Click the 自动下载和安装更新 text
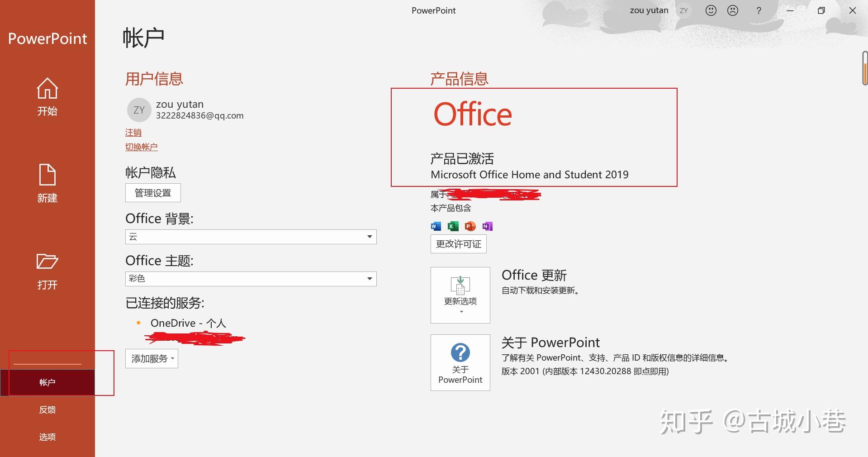The height and width of the screenshot is (457, 868). click(541, 290)
